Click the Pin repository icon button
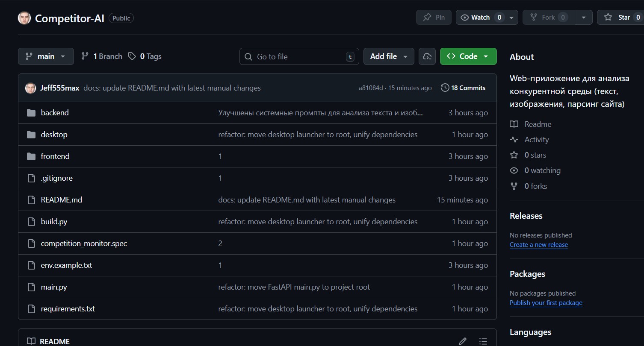The image size is (644, 346). 433,18
